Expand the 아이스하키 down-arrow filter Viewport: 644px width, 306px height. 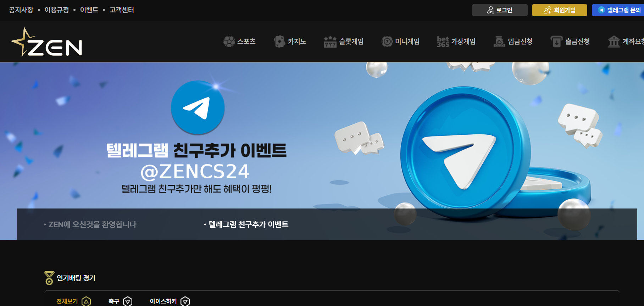185,301
